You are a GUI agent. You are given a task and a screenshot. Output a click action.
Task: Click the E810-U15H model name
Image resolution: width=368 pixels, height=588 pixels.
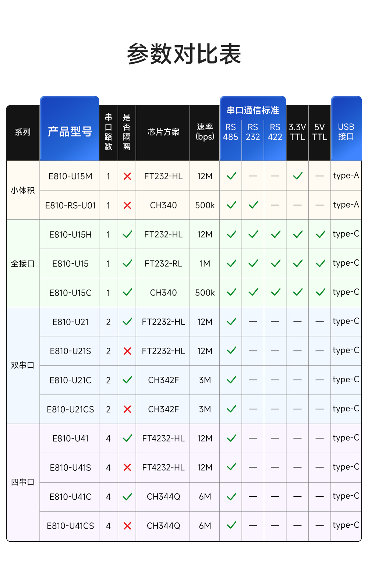click(x=70, y=234)
